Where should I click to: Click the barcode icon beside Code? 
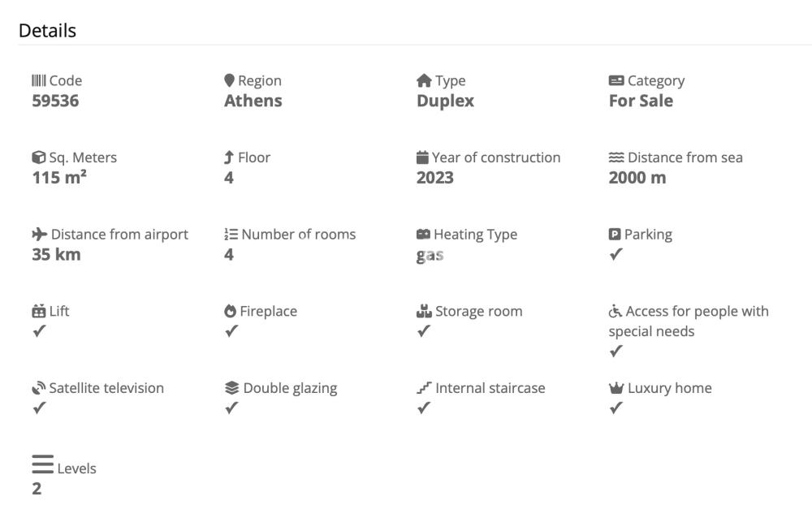click(39, 80)
